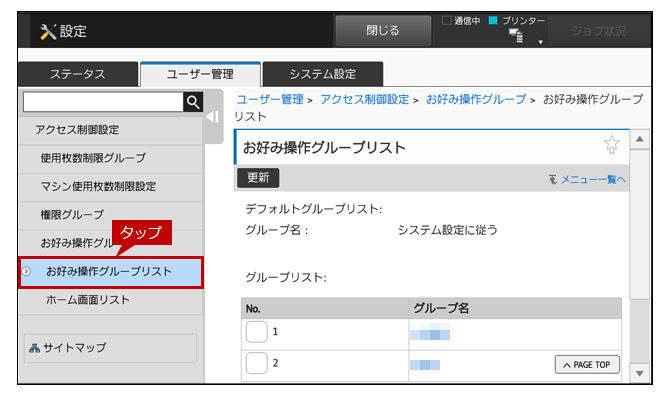The image size is (670, 396).
Task: Click inside the sidebar search field
Action: pyautogui.click(x=103, y=102)
